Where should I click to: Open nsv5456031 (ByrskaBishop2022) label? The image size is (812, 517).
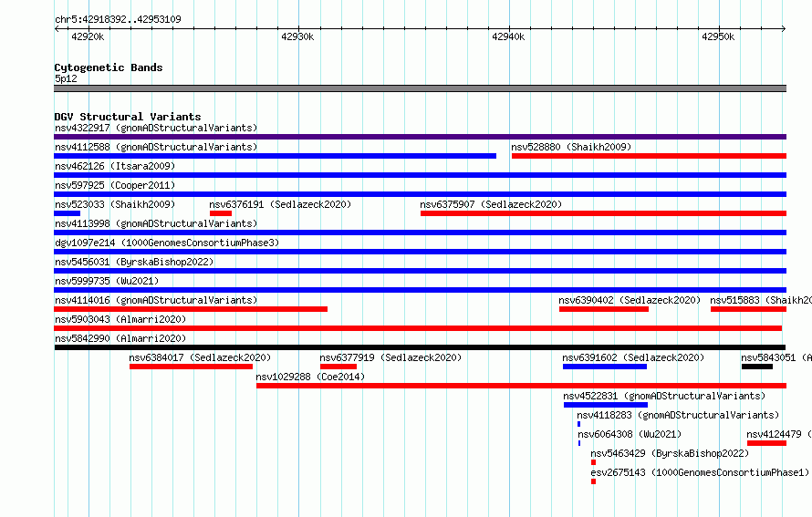click(134, 262)
